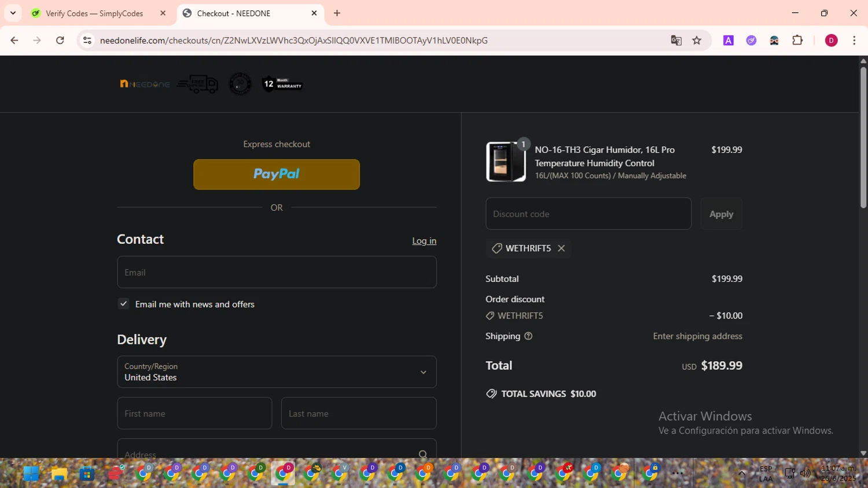
Task: Click the TOTAL SAVINGS $10.00 text
Action: click(549, 394)
